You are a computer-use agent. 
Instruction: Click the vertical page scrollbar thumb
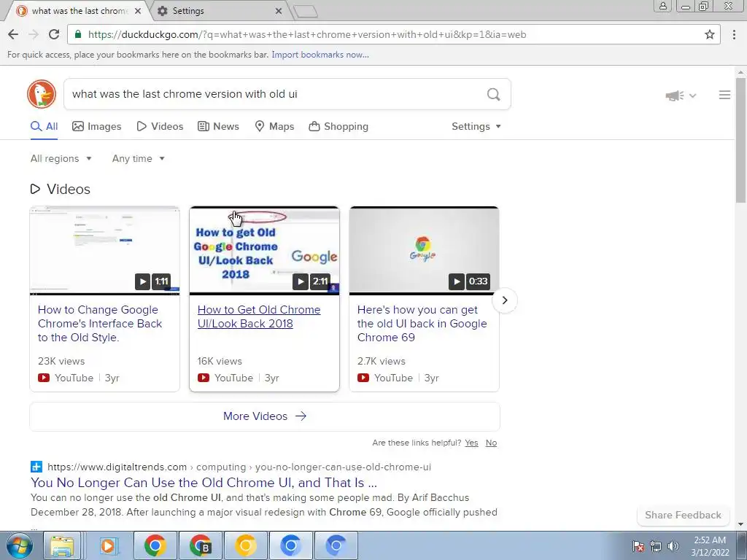740,141
